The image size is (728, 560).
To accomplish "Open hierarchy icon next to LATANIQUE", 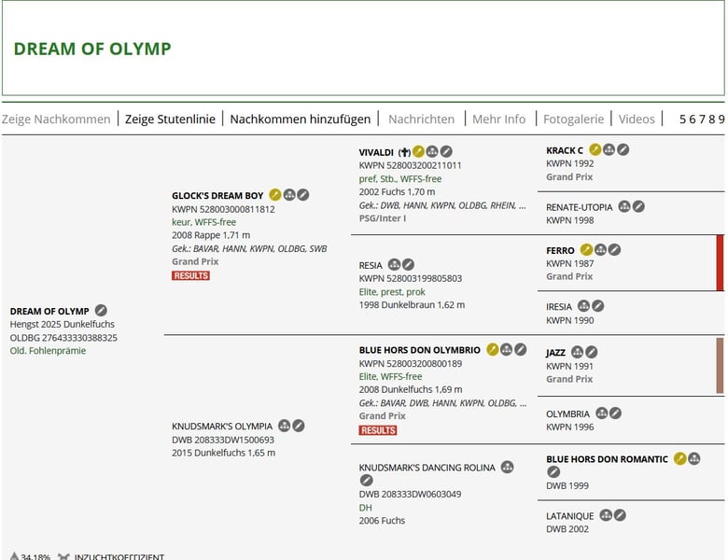I will click(606, 515).
